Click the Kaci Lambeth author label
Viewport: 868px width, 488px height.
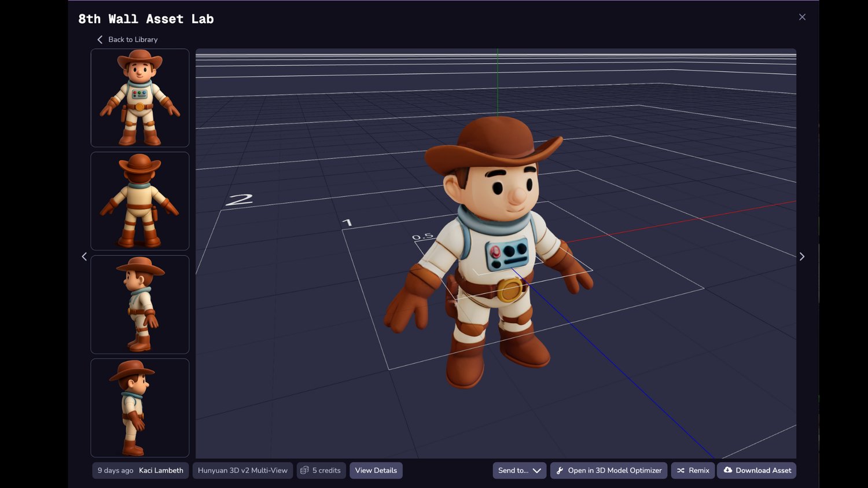click(161, 471)
